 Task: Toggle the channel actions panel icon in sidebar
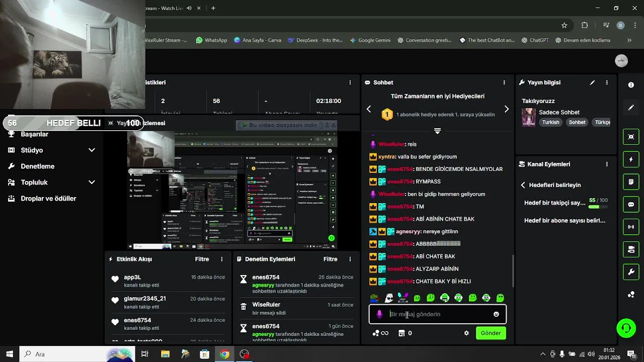(631, 249)
